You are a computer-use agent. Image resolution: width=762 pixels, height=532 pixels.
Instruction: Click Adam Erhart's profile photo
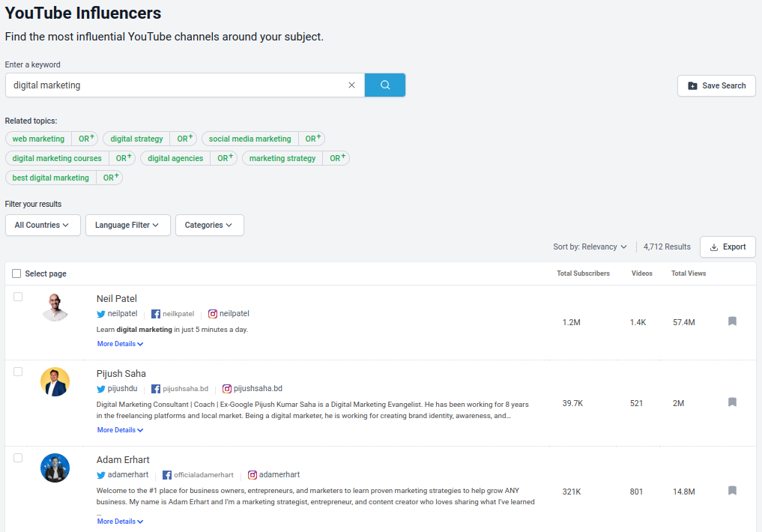55,468
